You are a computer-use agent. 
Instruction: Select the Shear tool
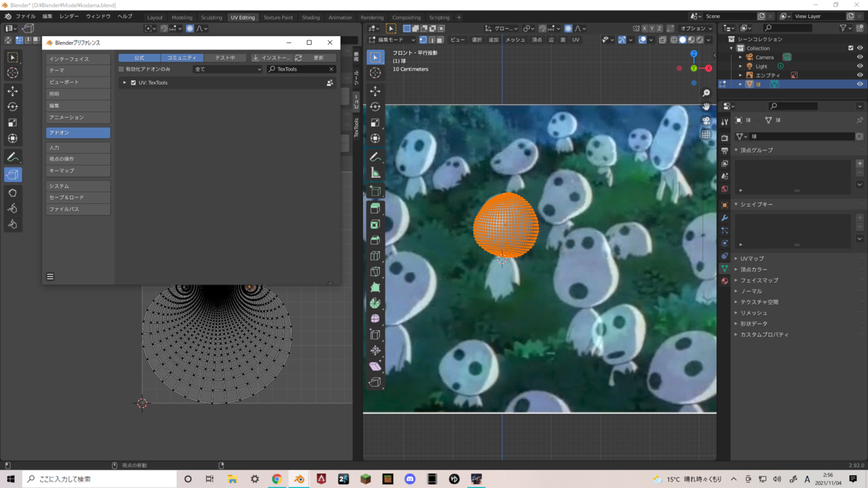(x=375, y=367)
